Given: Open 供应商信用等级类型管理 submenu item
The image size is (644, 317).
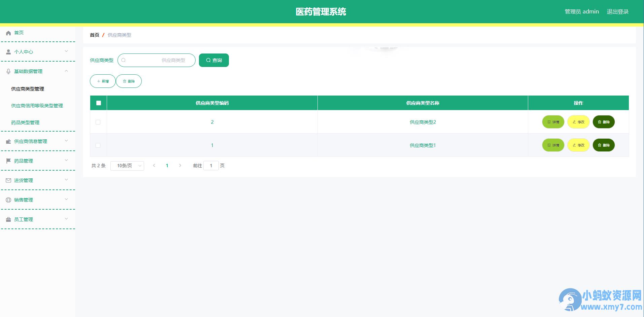Looking at the screenshot, I should pyautogui.click(x=37, y=106).
